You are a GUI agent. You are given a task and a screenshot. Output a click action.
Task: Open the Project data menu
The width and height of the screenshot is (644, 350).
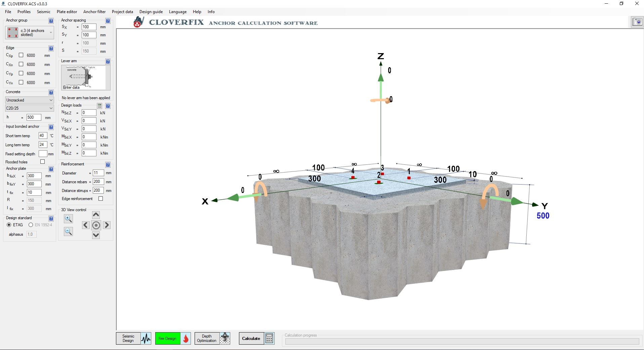(x=122, y=12)
